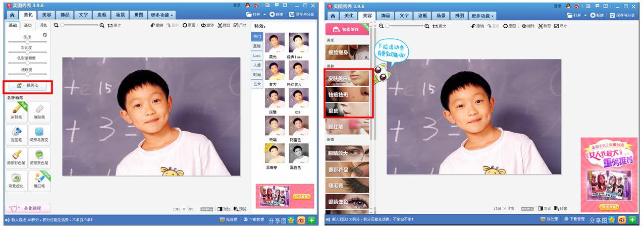Click the 一键美化 one-click beautify button

pyautogui.click(x=27, y=86)
